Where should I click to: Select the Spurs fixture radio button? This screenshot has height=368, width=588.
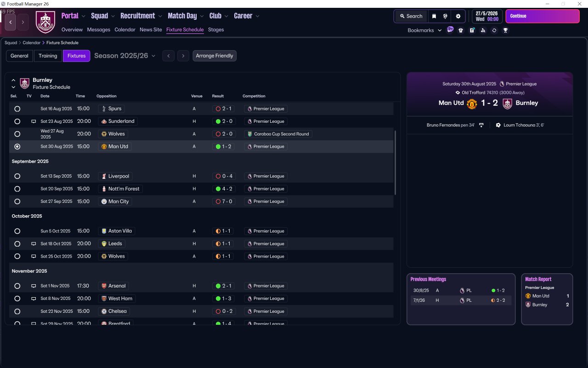(17, 109)
